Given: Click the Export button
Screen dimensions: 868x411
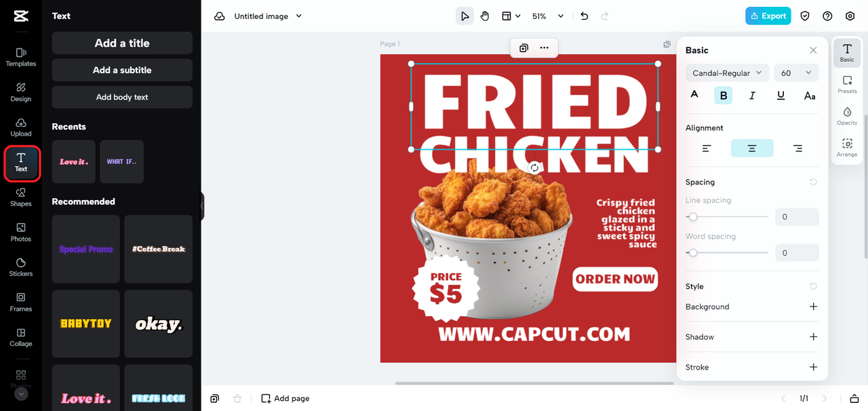Looking at the screenshot, I should coord(768,16).
